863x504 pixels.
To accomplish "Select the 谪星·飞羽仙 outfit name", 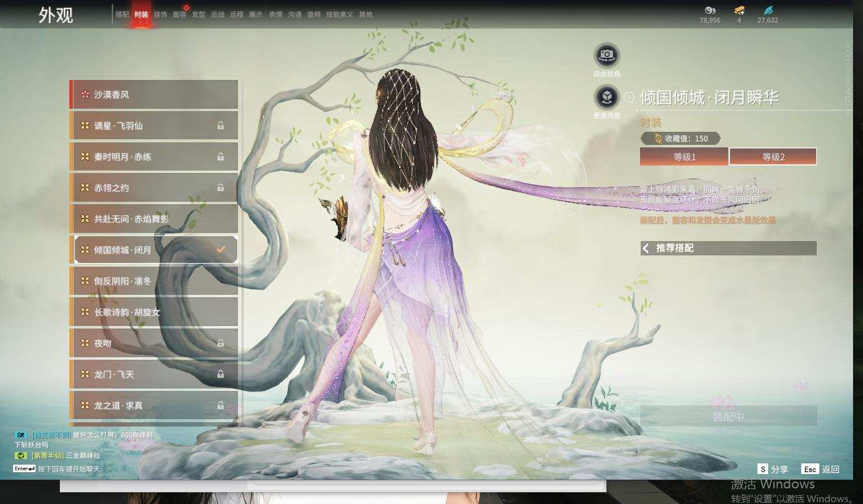I will [118, 126].
